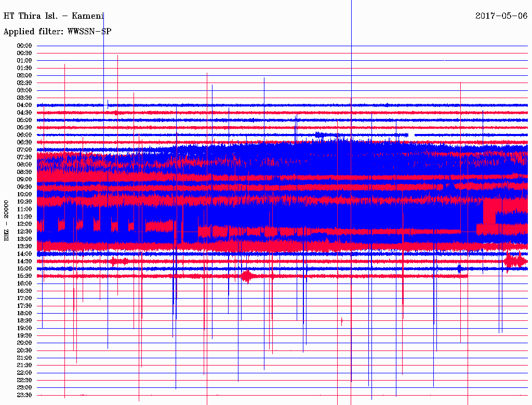532x405 pixels.
Task: Click the 10:00 time label
Action: [x=24, y=194]
